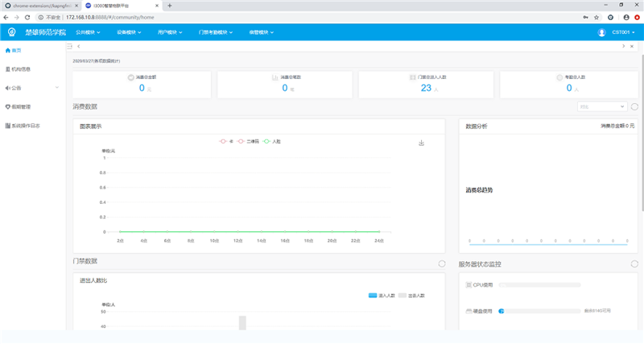
Task: Click the 楚雄师范学院 header title
Action: [x=46, y=32]
